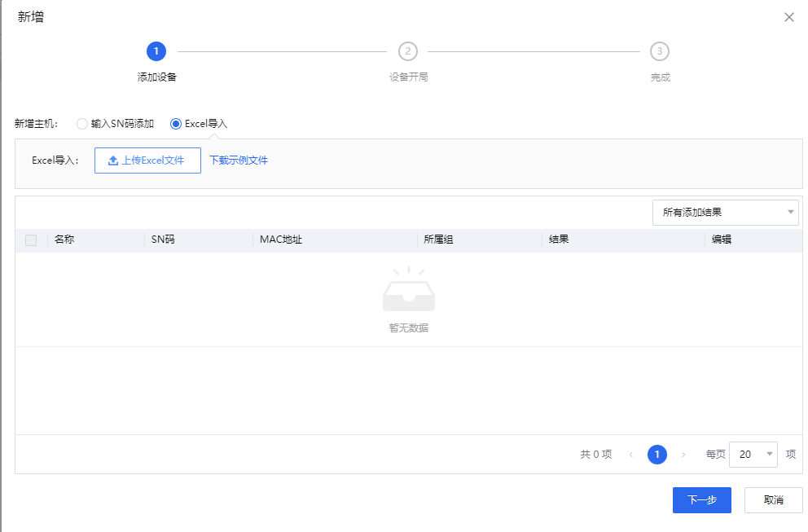Go to previous page arrow
The width and height of the screenshot is (808, 532).
point(631,455)
